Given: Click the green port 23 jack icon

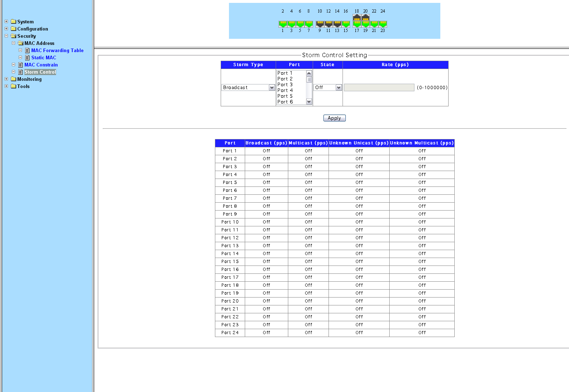Looking at the screenshot, I should [383, 24].
